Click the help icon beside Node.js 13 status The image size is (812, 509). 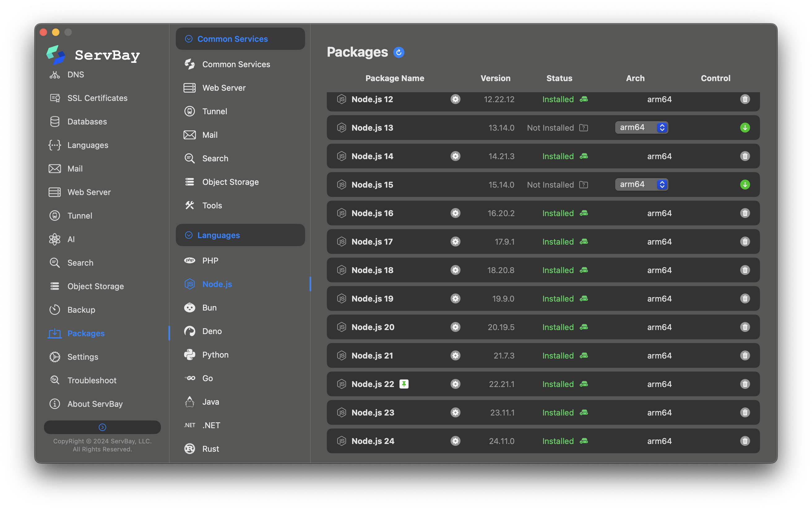pos(583,128)
